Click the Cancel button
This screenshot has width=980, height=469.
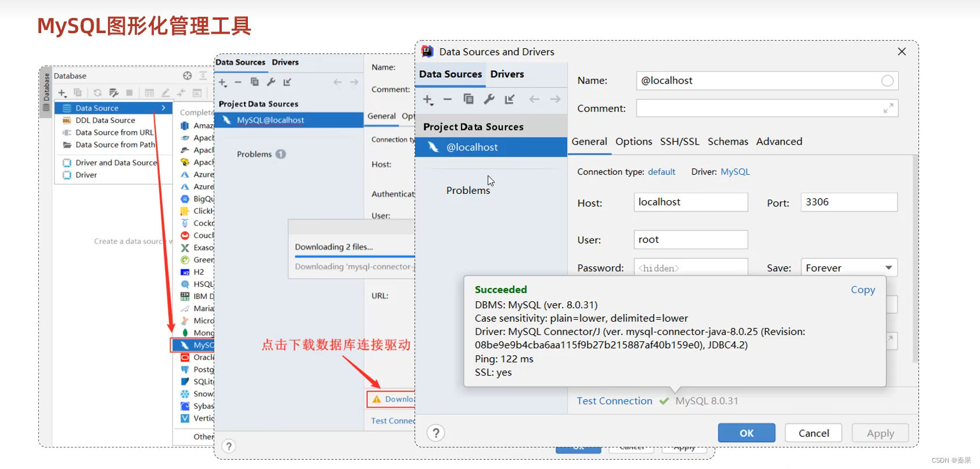(813, 433)
